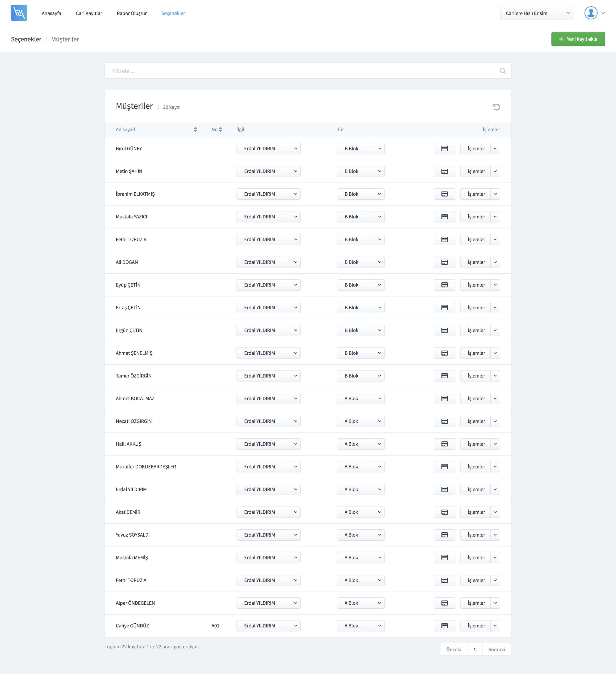Image resolution: width=616 pixels, height=674 pixels.
Task: Go to Cari Kayıtlar menu
Action: [x=89, y=13]
